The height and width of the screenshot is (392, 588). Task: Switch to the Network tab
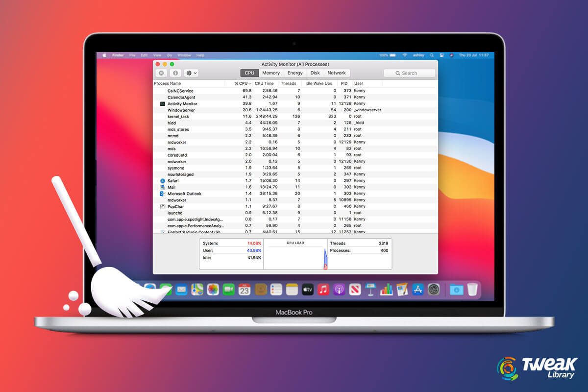(336, 73)
